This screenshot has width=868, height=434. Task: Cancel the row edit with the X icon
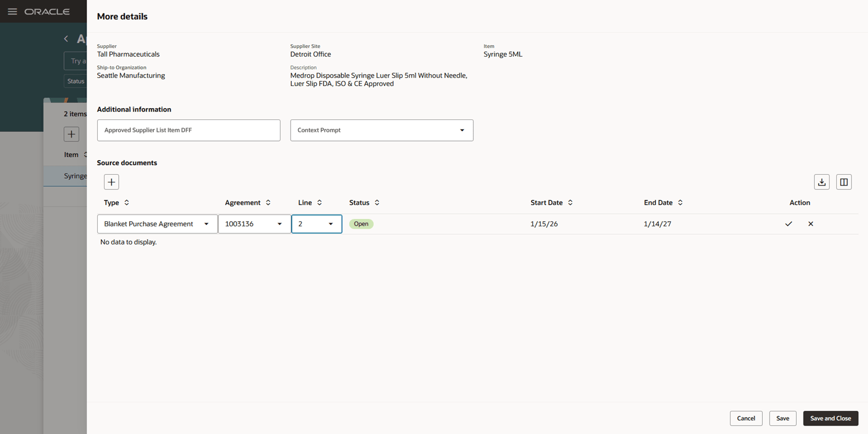810,224
